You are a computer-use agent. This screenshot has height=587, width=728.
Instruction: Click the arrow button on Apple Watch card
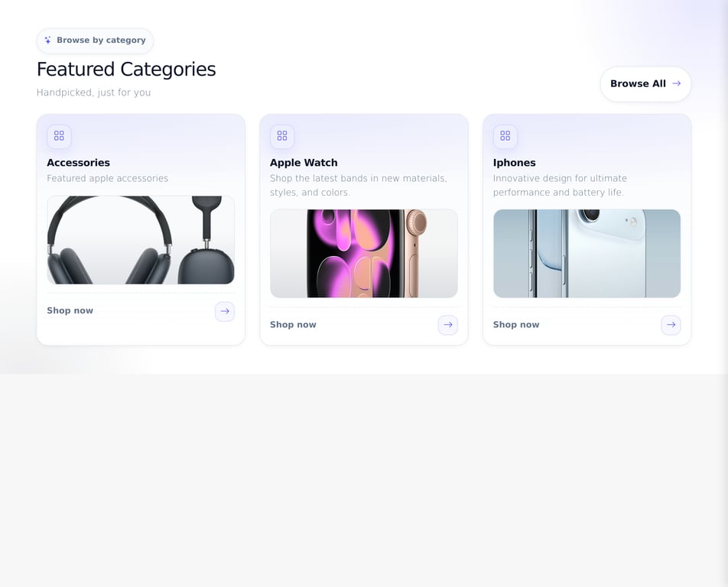coord(448,325)
